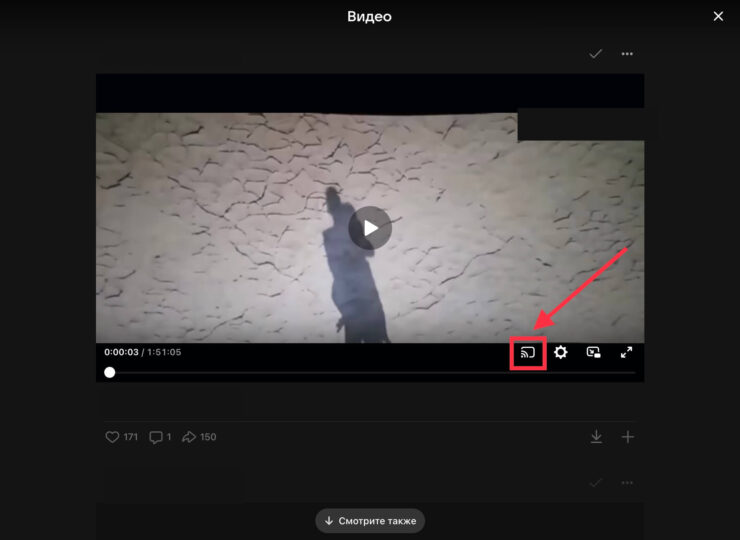Enter fullscreen with the expand arrows icon
The height and width of the screenshot is (540, 740).
tap(627, 352)
